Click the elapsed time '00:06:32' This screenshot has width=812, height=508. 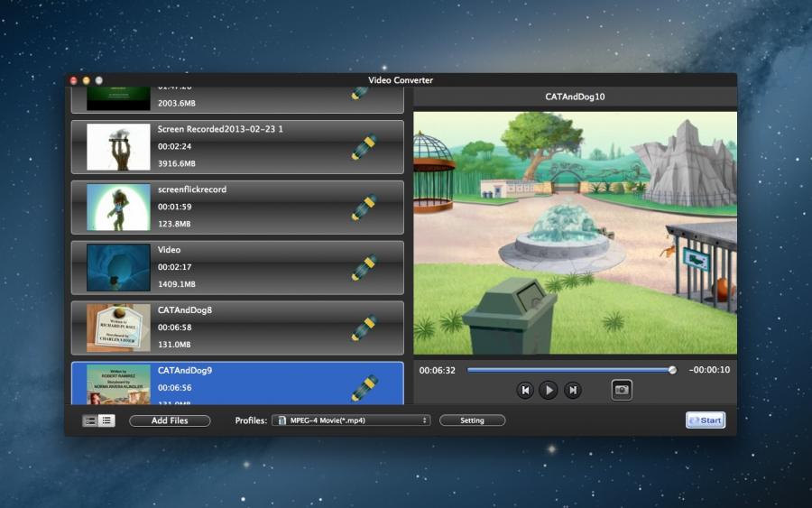coord(437,370)
